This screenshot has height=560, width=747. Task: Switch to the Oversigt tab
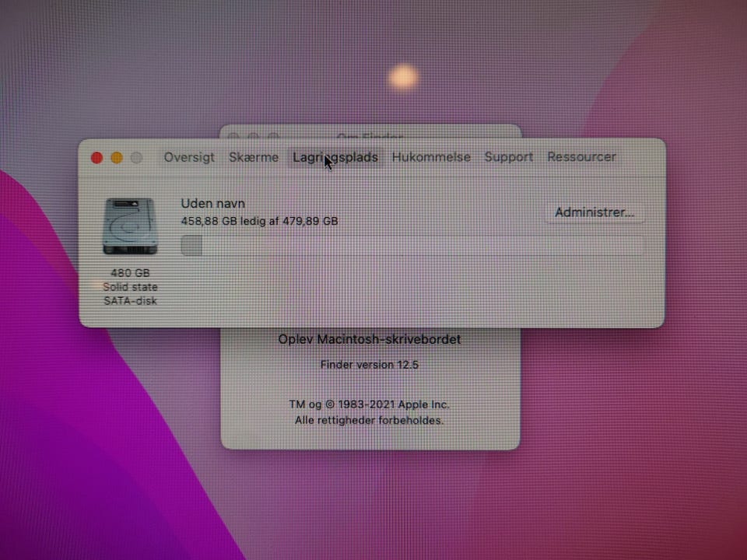(189, 157)
